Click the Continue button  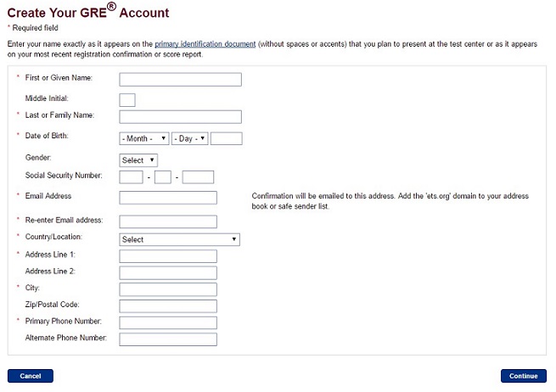(x=524, y=376)
